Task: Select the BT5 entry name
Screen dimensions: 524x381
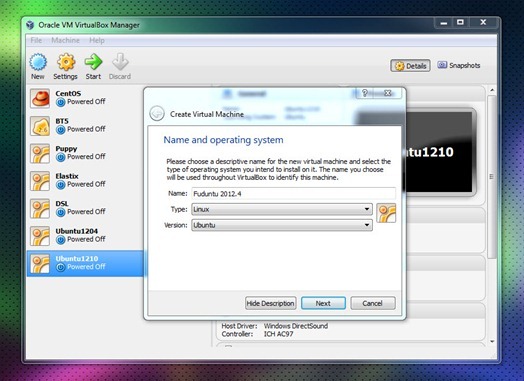Action: [62, 121]
